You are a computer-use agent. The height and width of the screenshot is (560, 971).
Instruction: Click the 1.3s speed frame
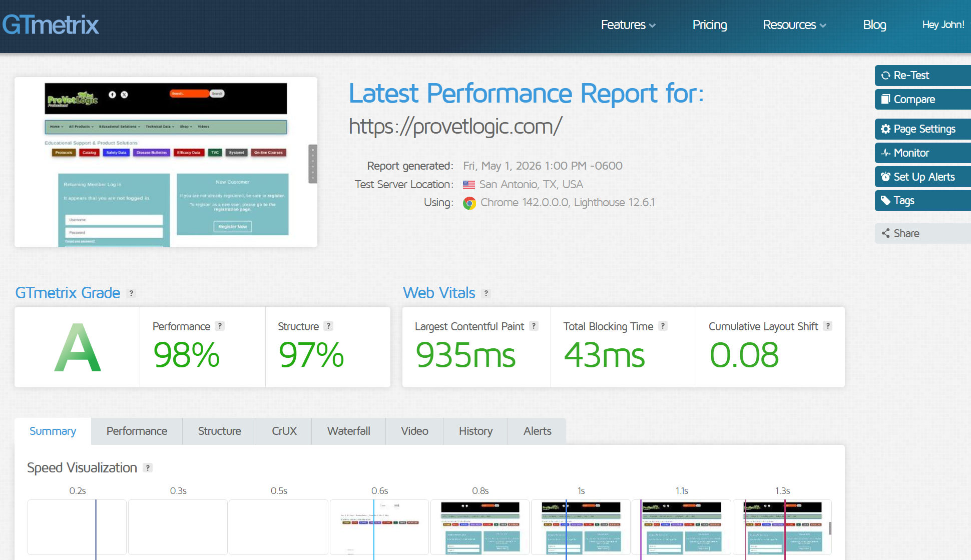[782, 527]
